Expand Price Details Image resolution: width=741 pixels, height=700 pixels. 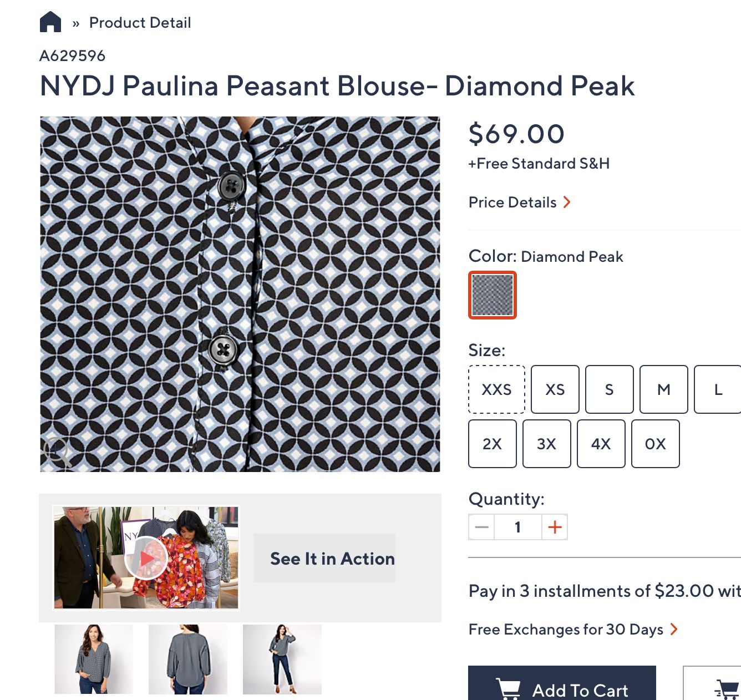click(519, 202)
